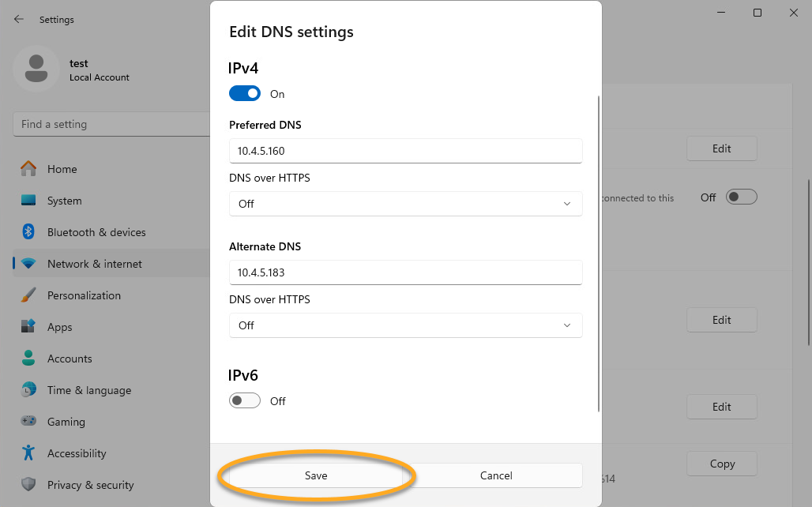Go to Privacy & security settings
The width and height of the screenshot is (812, 507).
click(90, 485)
